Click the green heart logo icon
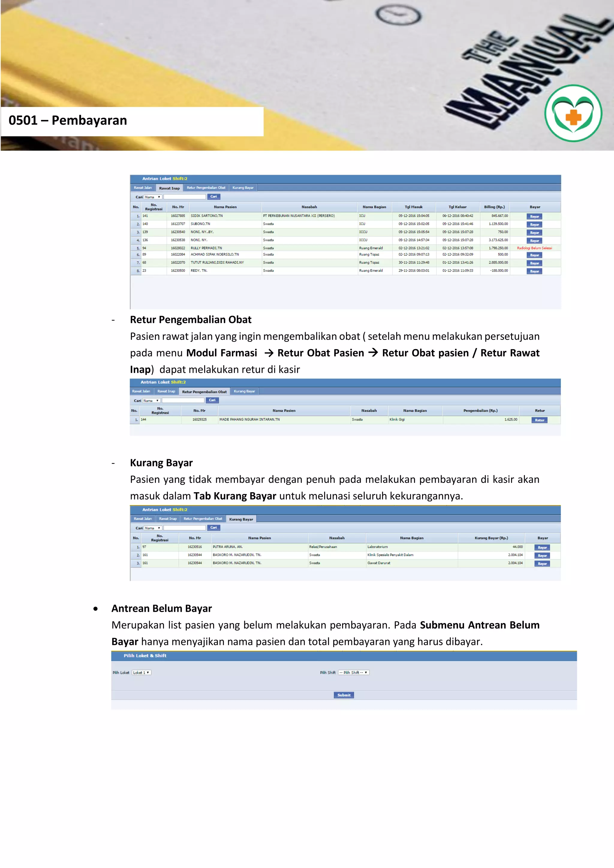The width and height of the screenshot is (614, 868). (x=573, y=113)
